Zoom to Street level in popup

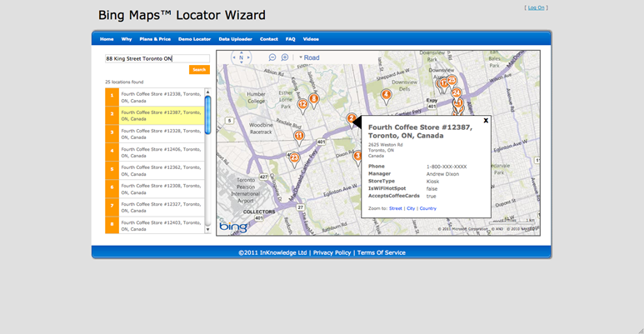395,208
